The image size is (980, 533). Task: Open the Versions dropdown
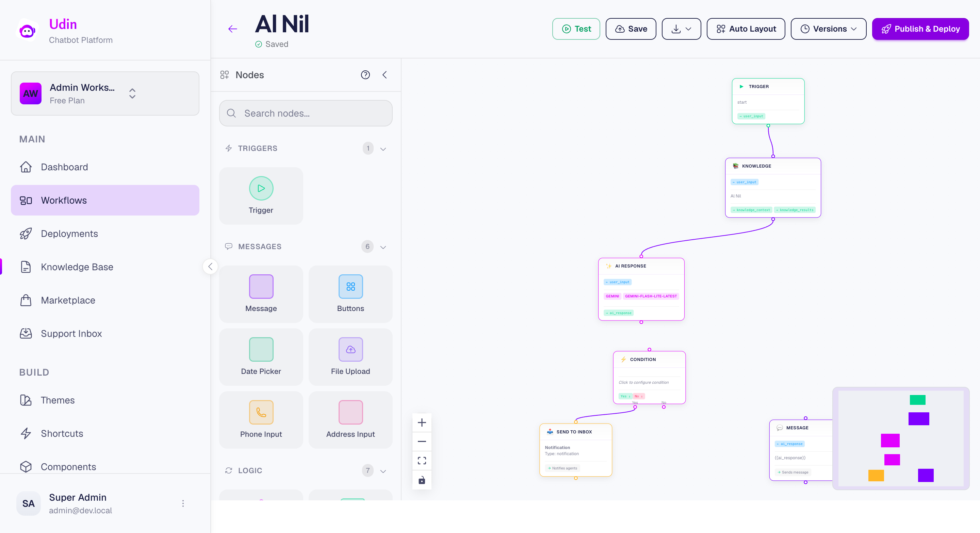click(x=828, y=29)
